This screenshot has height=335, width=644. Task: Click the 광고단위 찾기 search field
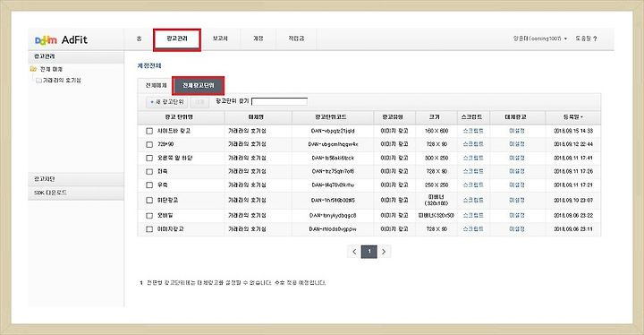coord(279,101)
